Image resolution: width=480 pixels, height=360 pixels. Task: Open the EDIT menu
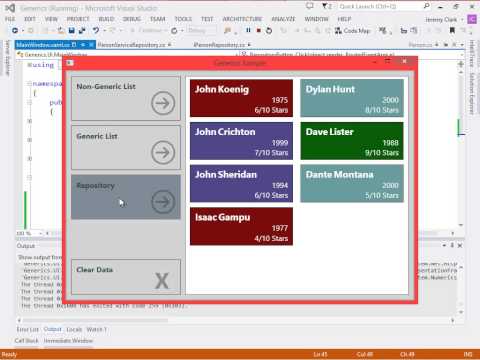[x=30, y=19]
